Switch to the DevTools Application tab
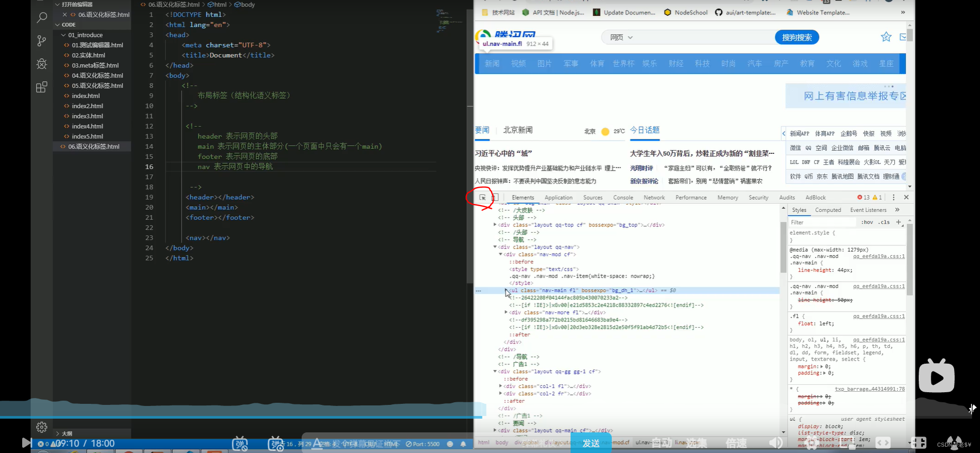980x453 pixels. click(x=558, y=197)
